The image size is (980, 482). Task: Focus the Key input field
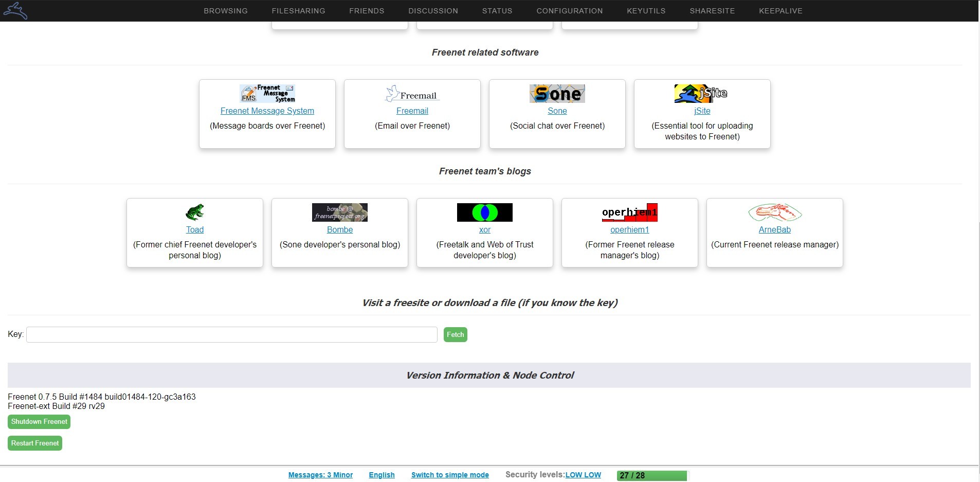click(232, 334)
